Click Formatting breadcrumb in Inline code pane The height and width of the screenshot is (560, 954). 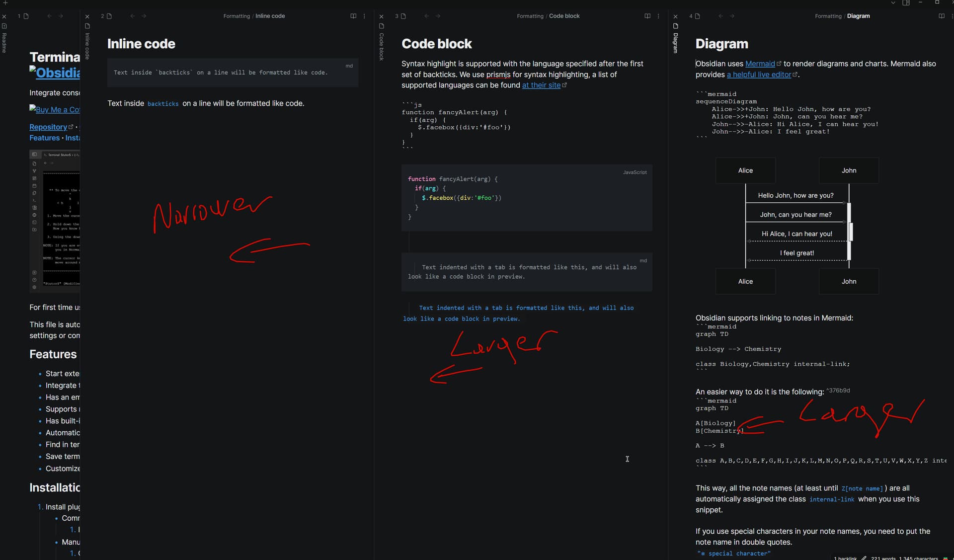(x=237, y=16)
